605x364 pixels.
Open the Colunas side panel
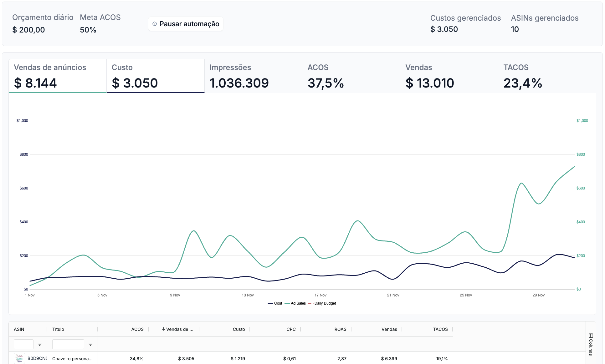591,344
